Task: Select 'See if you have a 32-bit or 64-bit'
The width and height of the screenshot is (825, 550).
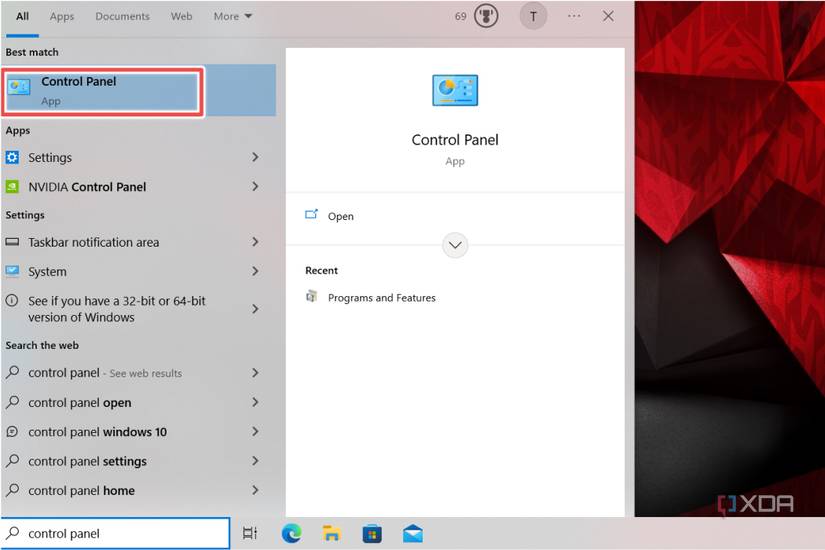Action: tap(138, 309)
